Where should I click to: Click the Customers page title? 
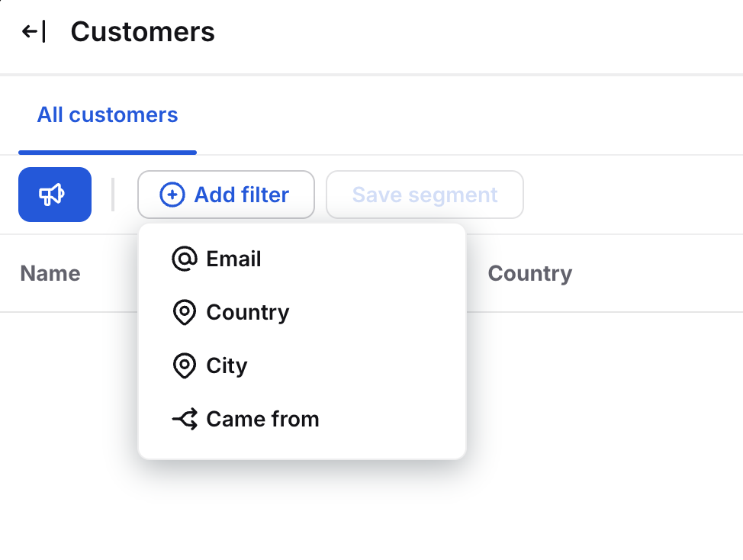click(x=143, y=32)
